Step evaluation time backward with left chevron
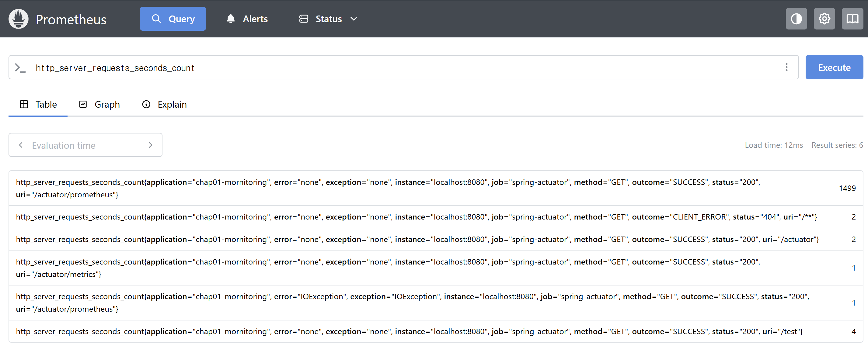The image size is (868, 346). click(x=21, y=145)
